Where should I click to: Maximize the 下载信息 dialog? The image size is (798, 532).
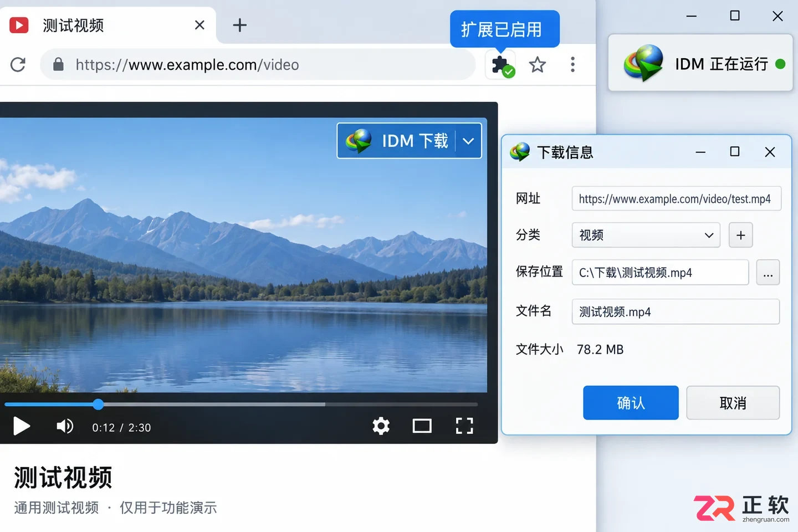point(735,152)
